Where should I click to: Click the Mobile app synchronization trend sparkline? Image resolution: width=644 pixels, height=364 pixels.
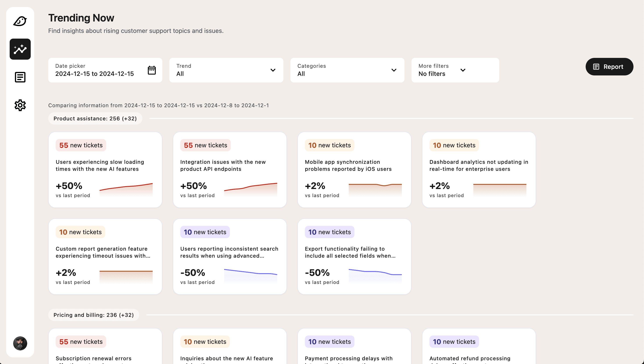(x=375, y=190)
